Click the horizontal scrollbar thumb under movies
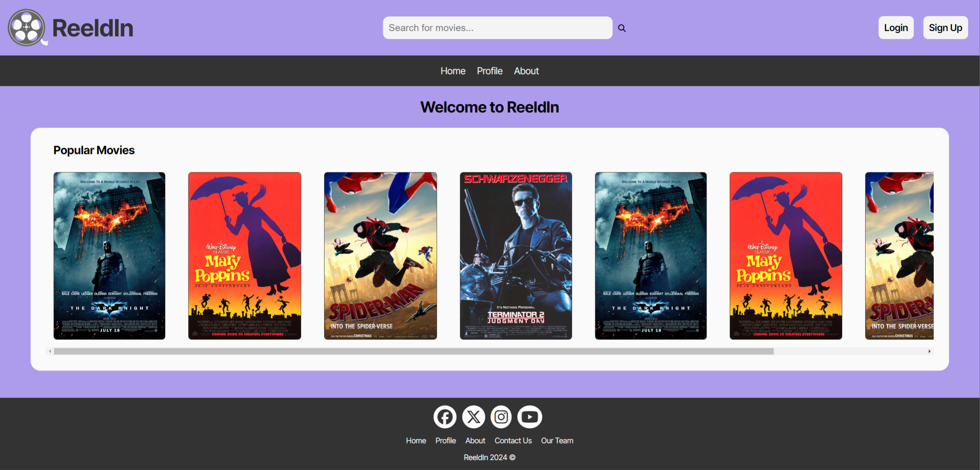This screenshot has height=470, width=980. pyautogui.click(x=413, y=351)
